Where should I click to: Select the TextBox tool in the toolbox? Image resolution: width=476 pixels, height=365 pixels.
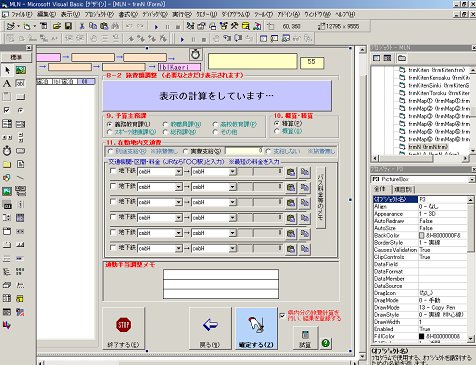(20, 83)
